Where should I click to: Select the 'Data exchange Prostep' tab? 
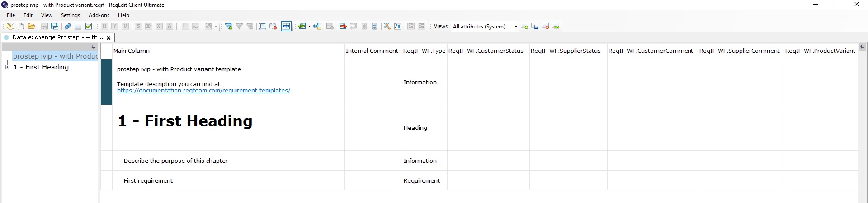click(57, 37)
